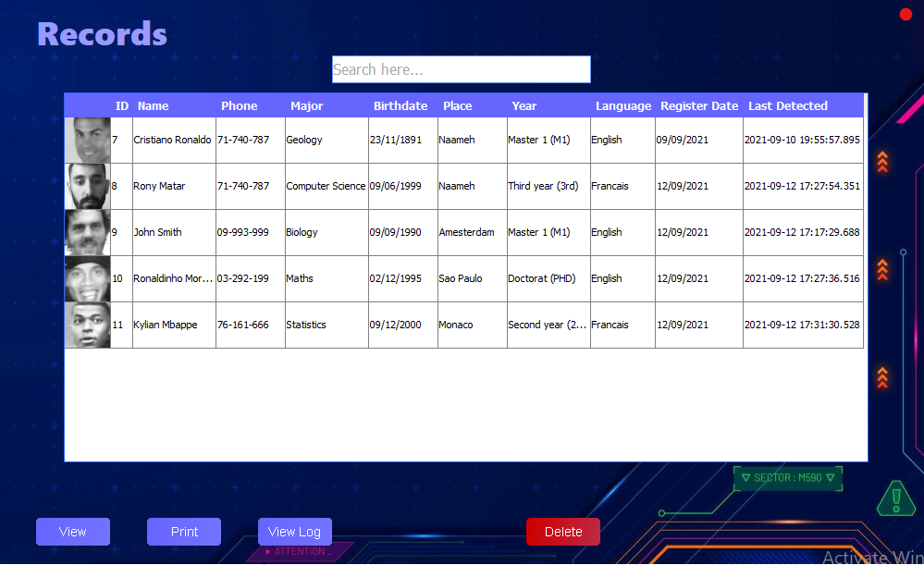924x565 pixels.
Task: Click birthdate 09/12/2000
Action: coord(403,325)
